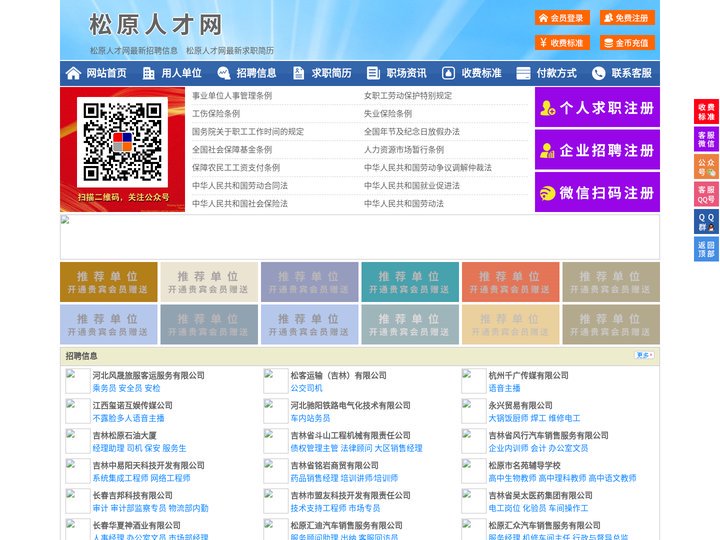Viewport: 720px width, 540px height.
Task: Open 女职工劳动保护特别规定 link
Action: pyautogui.click(x=408, y=96)
